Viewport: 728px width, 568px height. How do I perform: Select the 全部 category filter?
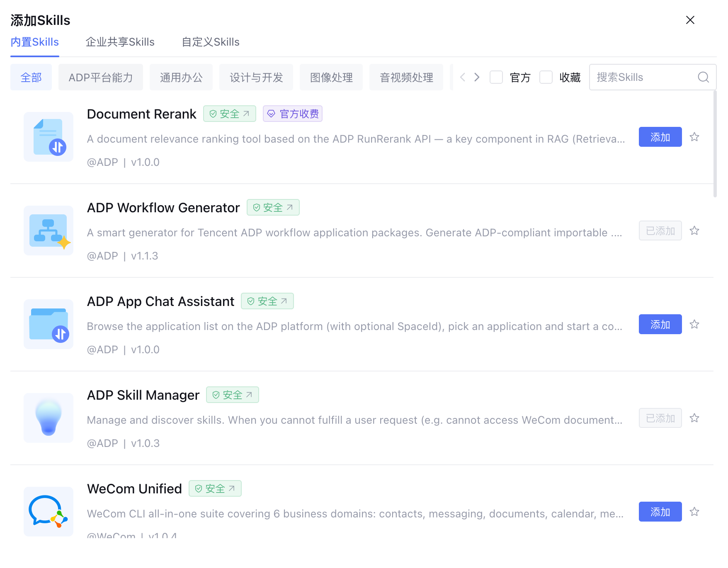click(31, 77)
